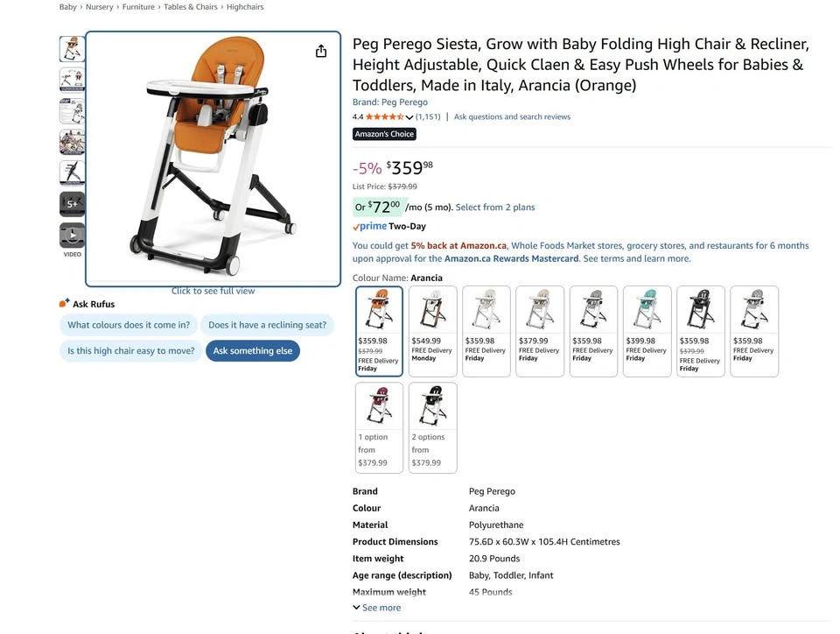Screen dimensions: 840x634
Task: Select the first orange highchair thumbnail
Action: (73, 49)
